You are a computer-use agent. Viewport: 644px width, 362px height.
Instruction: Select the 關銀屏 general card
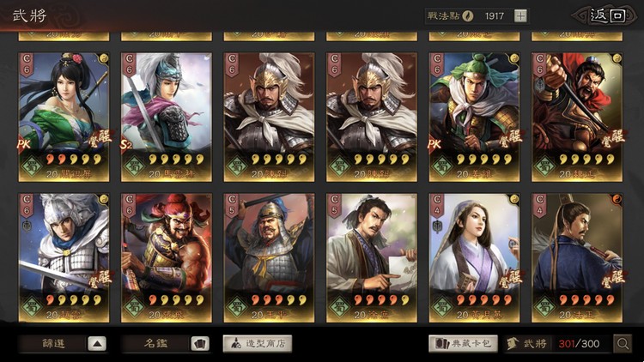64,117
